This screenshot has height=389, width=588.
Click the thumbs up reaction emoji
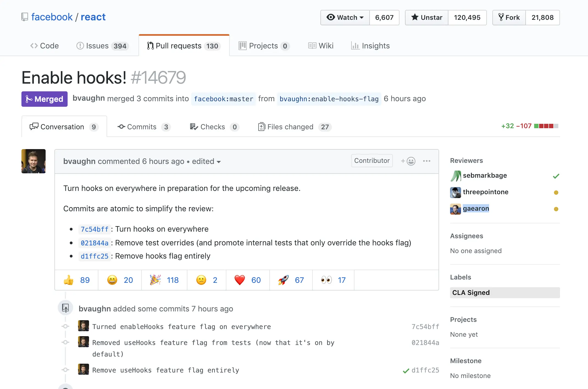(69, 280)
